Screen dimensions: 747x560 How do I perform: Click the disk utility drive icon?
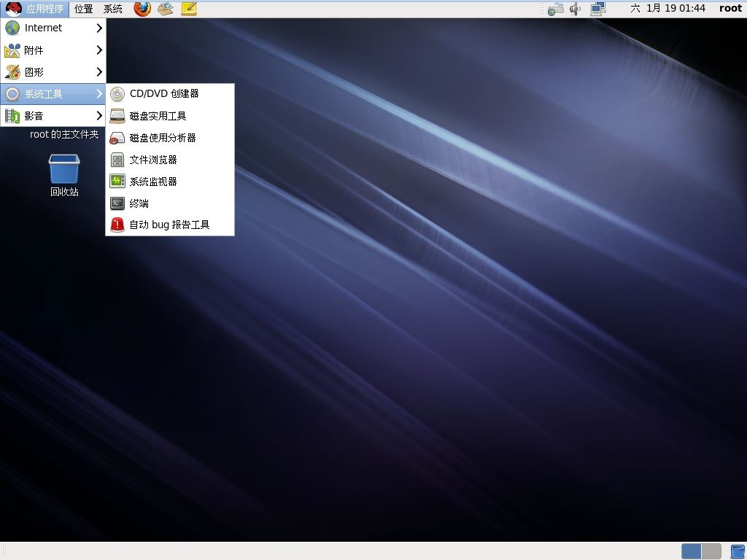tap(117, 116)
